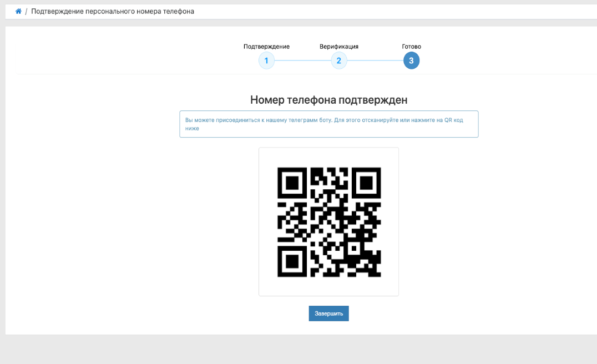Image resolution: width=597 pixels, height=364 pixels.
Task: Click the "Подтверждение" step label
Action: (266, 47)
